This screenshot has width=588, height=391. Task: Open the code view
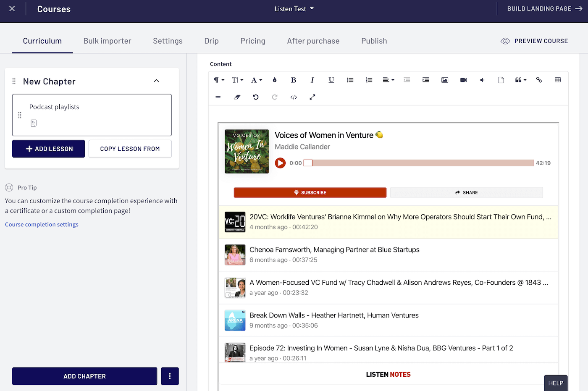point(294,97)
